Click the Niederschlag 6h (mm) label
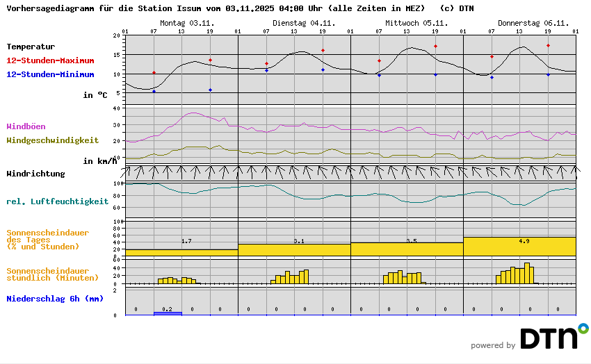The image size is (591, 364). [x=54, y=299]
